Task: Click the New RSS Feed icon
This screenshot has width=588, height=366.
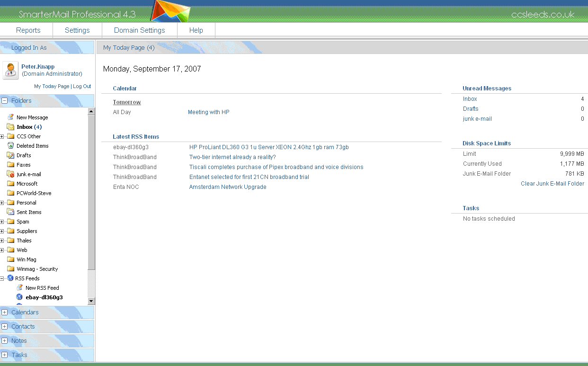Action: click(19, 287)
